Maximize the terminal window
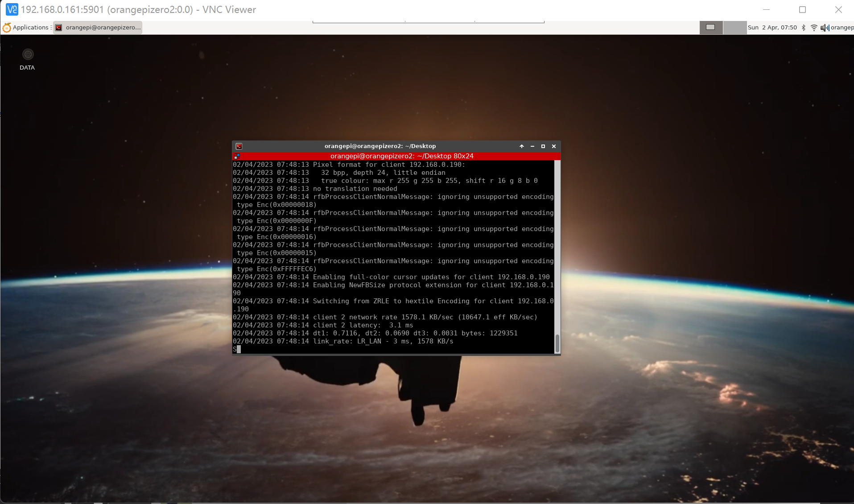Viewport: 854px width, 504px height. point(543,146)
